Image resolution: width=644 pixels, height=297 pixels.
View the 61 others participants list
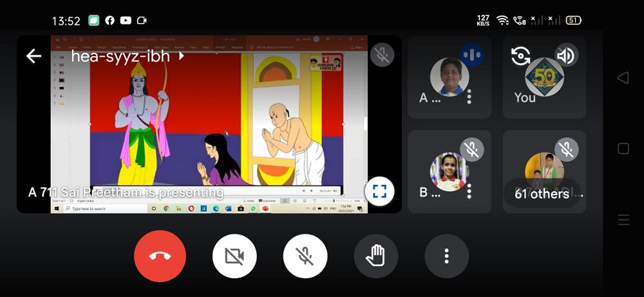click(544, 193)
